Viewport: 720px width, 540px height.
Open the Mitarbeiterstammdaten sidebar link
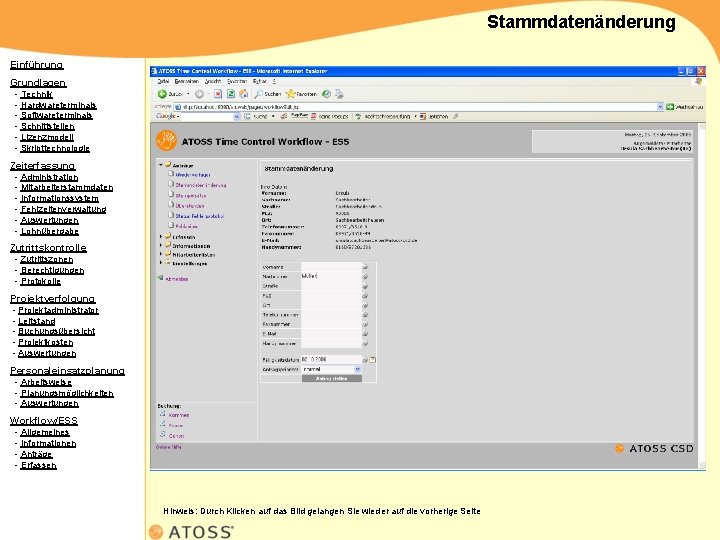point(67,187)
